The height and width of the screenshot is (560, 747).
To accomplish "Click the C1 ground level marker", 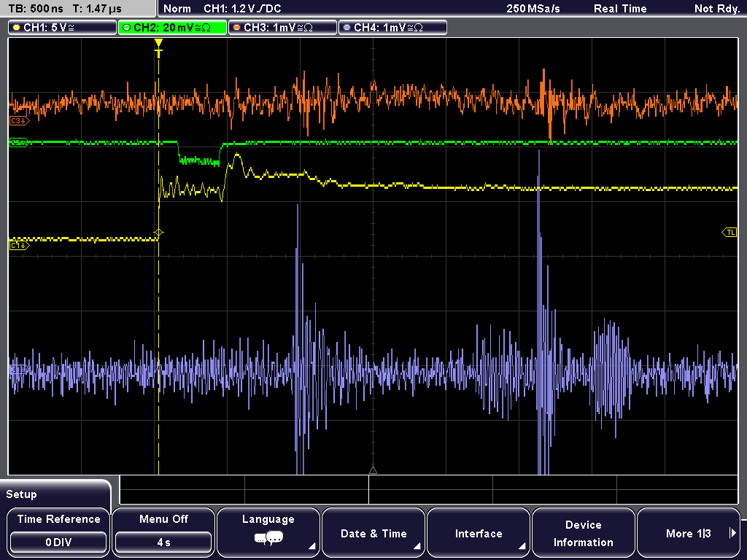I will coord(19,245).
